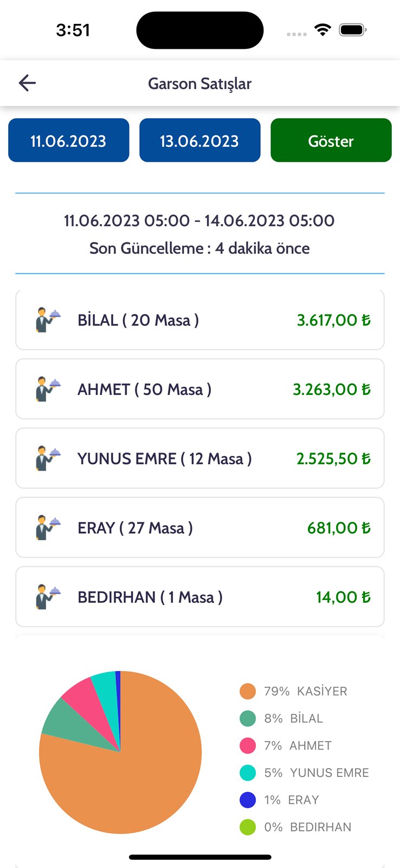This screenshot has width=400, height=868.
Task: Tap the back arrow icon
Action: [27, 83]
